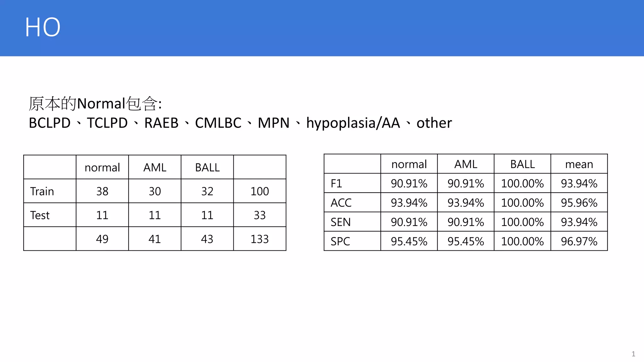Click the normal column total 49

click(102, 239)
